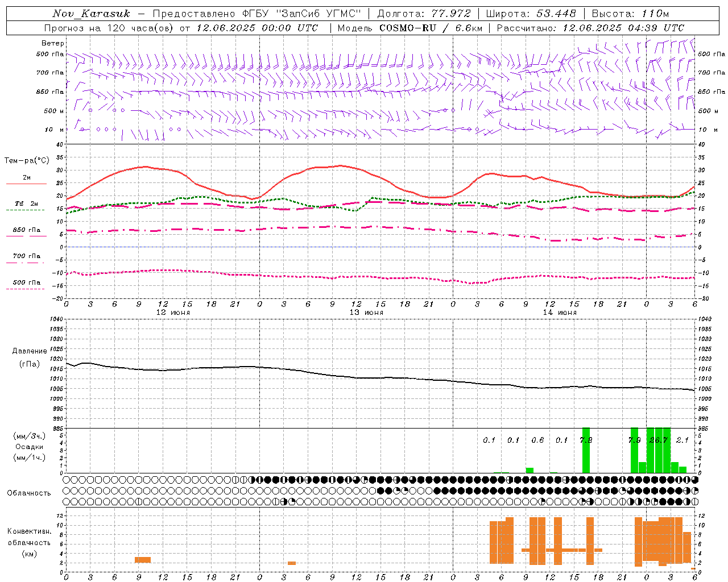Click the 2.1 precipitation amount
The height and width of the screenshot is (582, 728).
tap(682, 440)
